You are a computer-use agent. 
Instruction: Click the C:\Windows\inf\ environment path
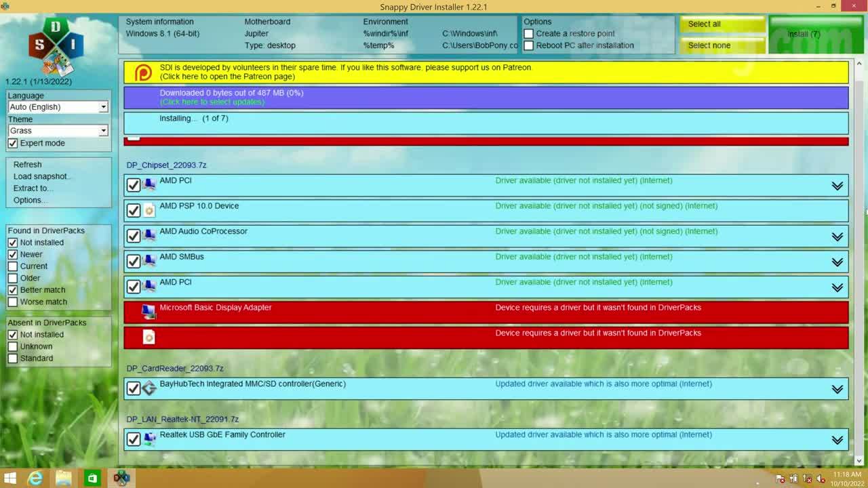pos(470,34)
